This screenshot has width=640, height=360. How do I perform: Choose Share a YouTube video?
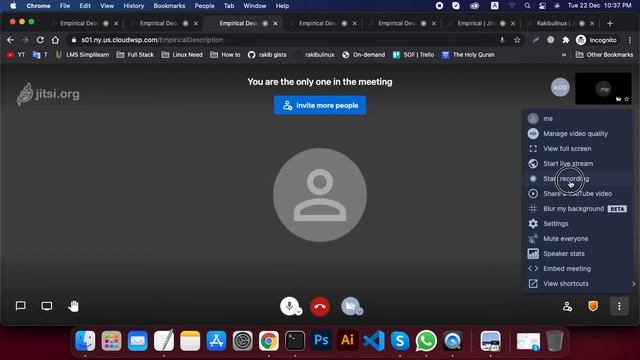point(577,193)
